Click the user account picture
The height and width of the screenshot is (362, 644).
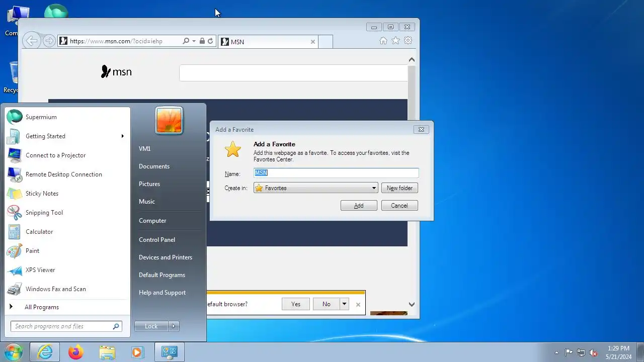click(169, 120)
